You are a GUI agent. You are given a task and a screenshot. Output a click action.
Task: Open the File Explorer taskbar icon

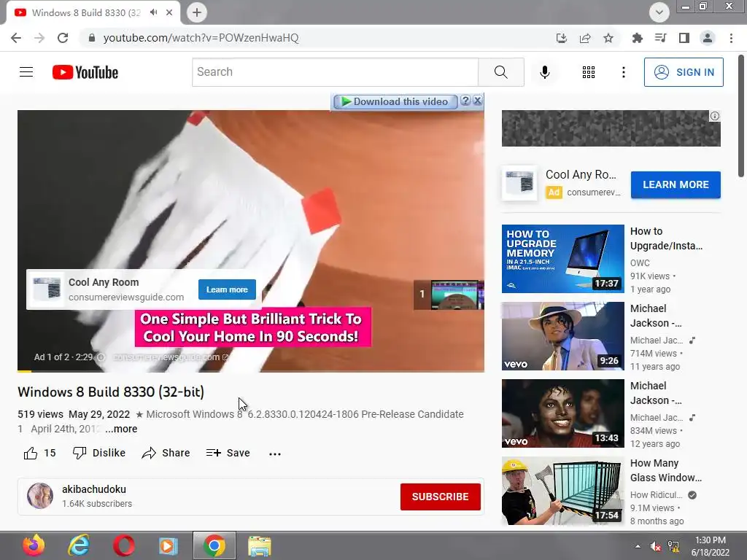tap(260, 545)
